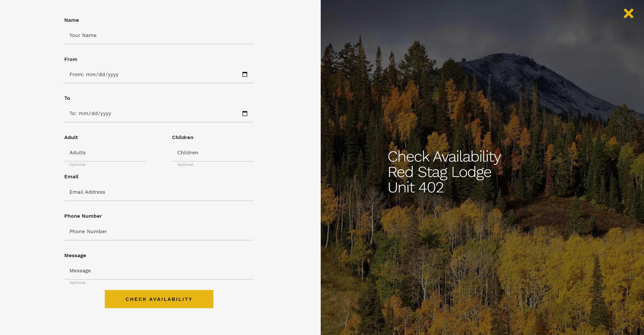
Task: Click the 'Name' field label
Action: 71,20
